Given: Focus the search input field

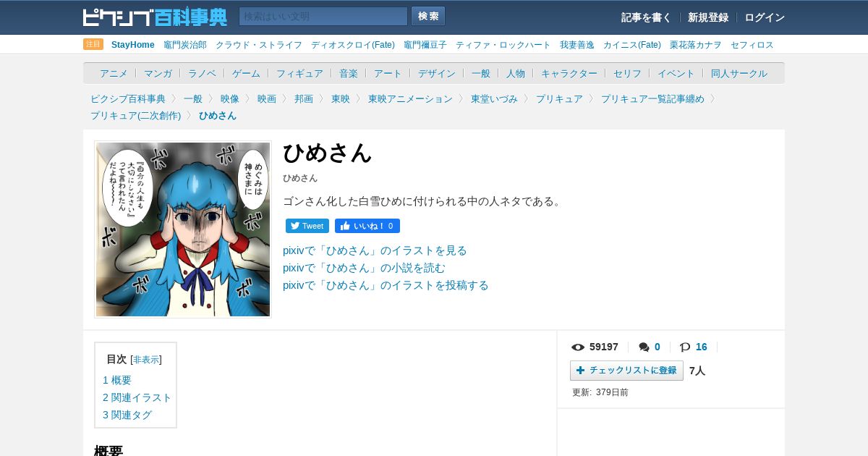Looking at the screenshot, I should (x=323, y=16).
